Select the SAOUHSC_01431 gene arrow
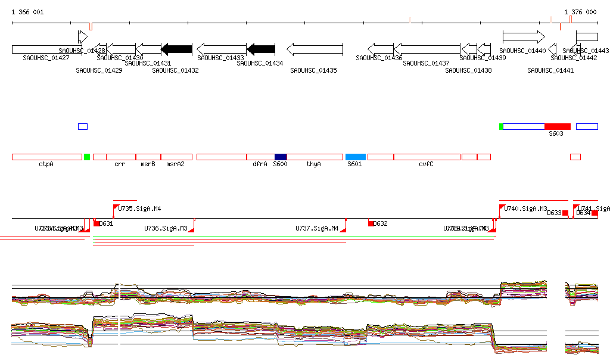610x364 pixels. (148, 49)
